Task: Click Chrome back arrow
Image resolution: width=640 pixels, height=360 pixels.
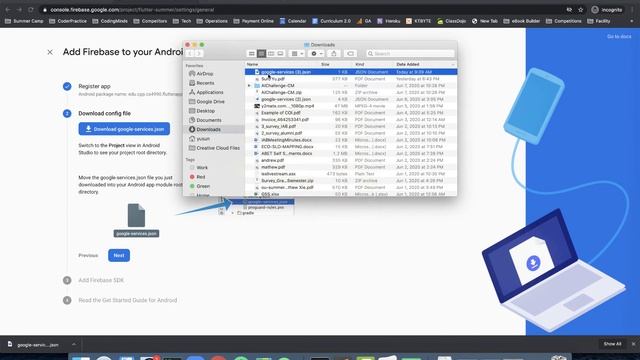Action: (x=8, y=9)
